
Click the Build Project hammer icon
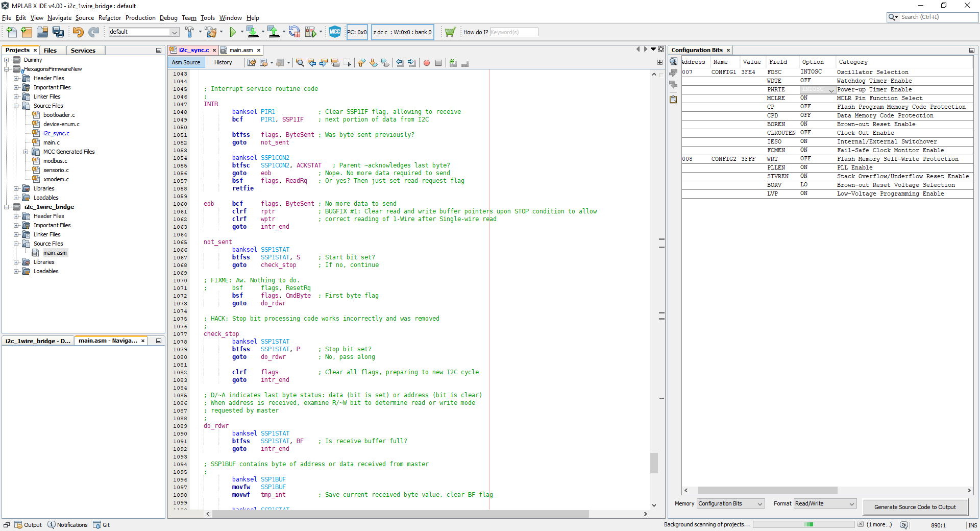(x=189, y=32)
